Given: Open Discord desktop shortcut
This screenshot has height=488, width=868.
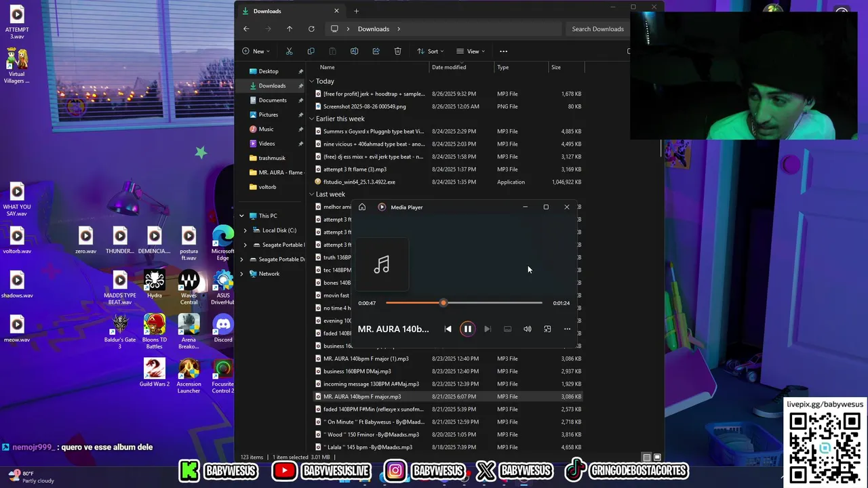Looking at the screenshot, I should [x=223, y=329].
